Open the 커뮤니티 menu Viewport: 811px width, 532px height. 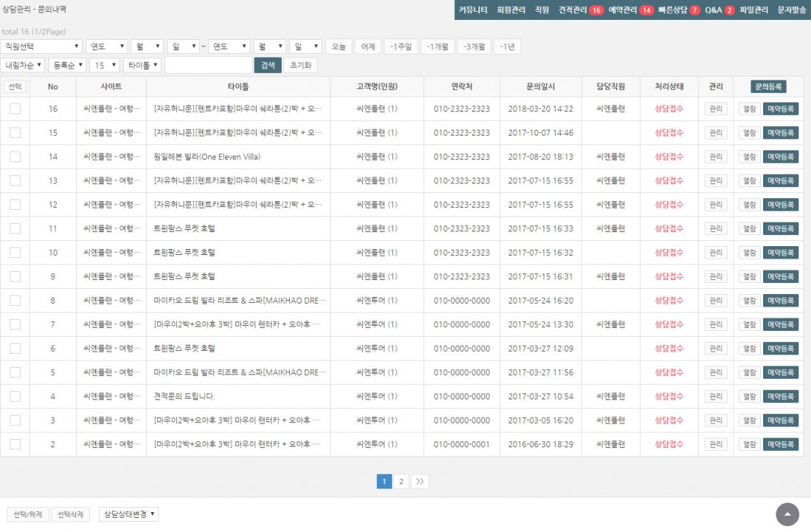[473, 10]
